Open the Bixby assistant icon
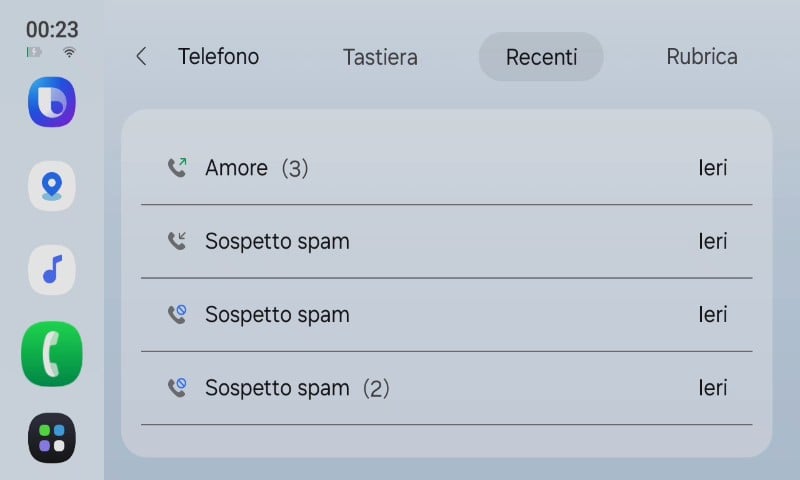This screenshot has width=800, height=480. (51, 102)
